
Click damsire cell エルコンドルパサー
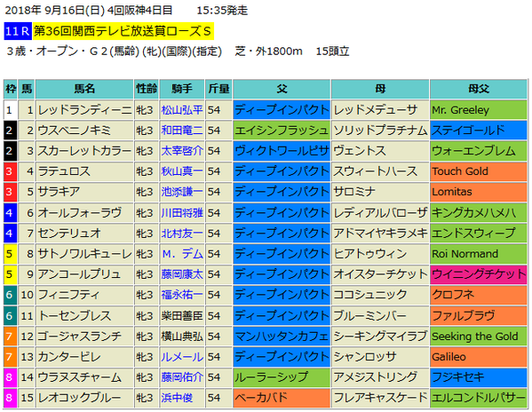(x=479, y=398)
